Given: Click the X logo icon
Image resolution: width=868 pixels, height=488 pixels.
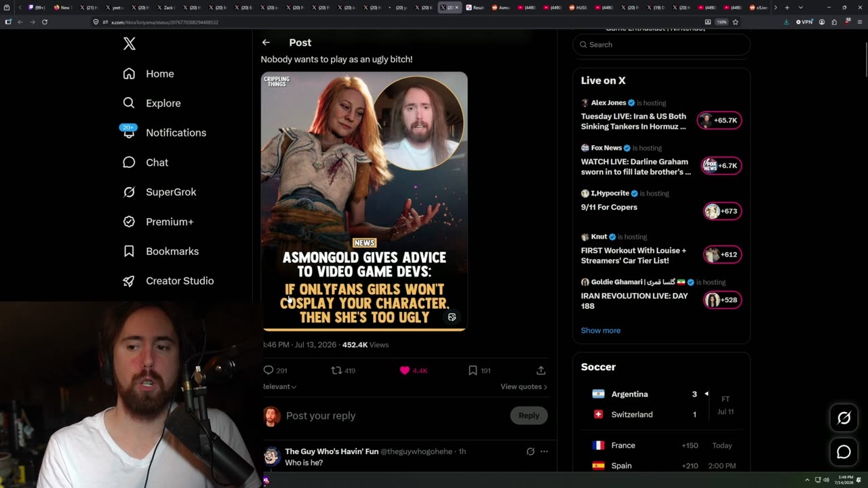Looking at the screenshot, I should click(130, 44).
